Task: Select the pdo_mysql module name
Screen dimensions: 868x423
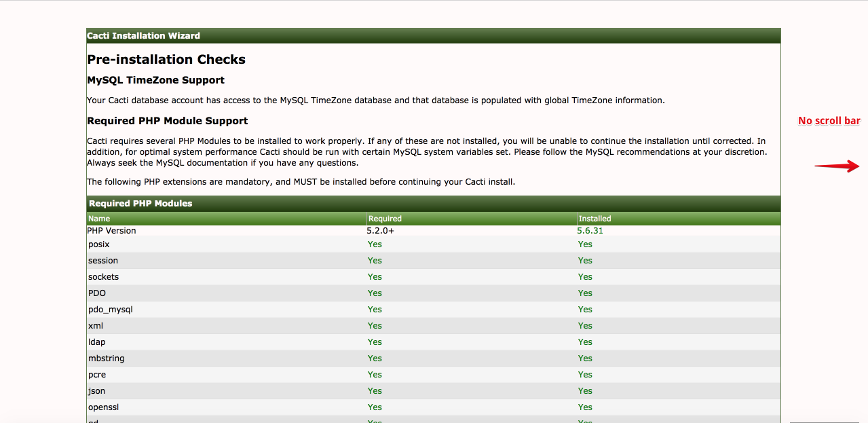Action: coord(111,310)
